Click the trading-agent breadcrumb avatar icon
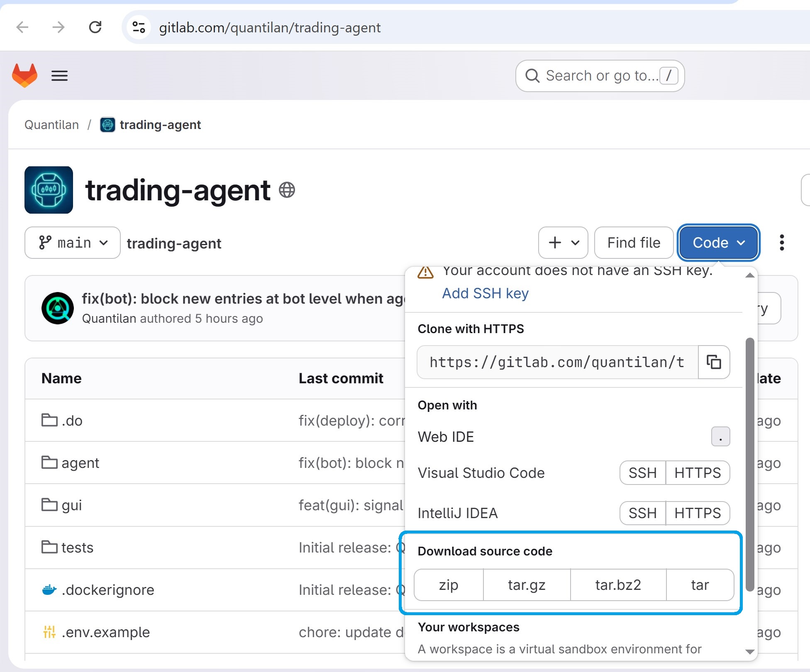Image resolution: width=810 pixels, height=672 pixels. tap(107, 125)
